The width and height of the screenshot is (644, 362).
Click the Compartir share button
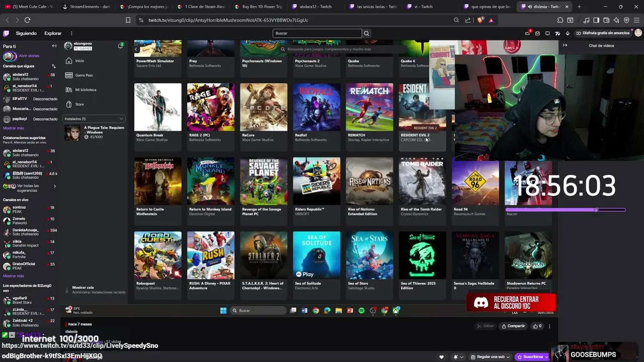pyautogui.click(x=513, y=326)
